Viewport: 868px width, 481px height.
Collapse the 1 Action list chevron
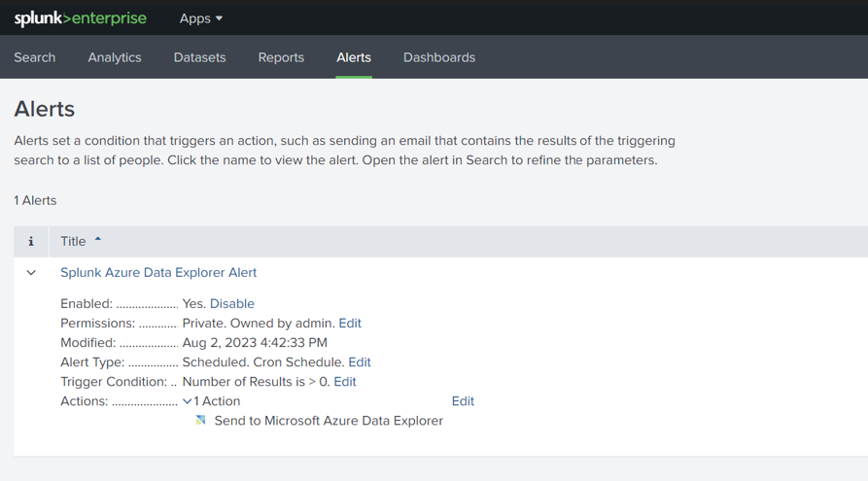(x=188, y=401)
